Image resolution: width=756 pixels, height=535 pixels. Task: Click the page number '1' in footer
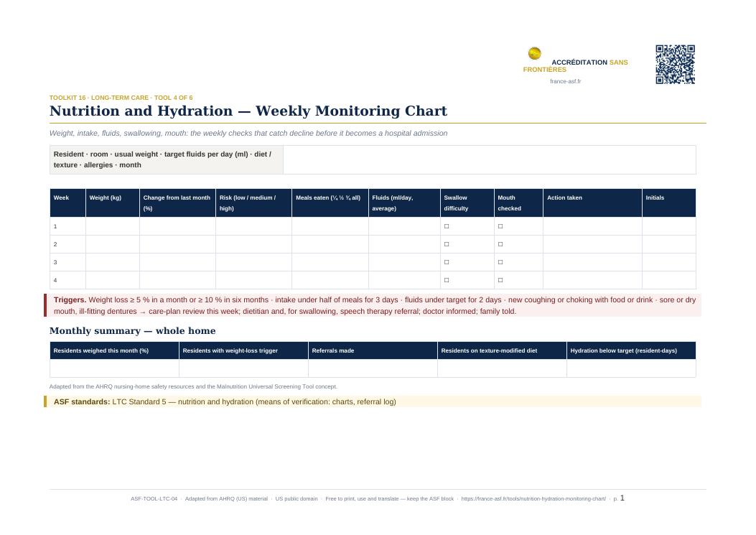click(622, 498)
